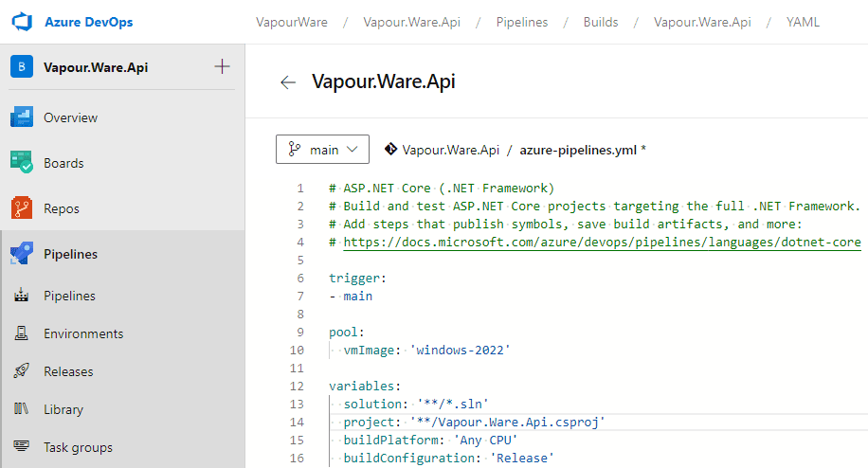Open the Releases menu item

pyautogui.click(x=68, y=371)
